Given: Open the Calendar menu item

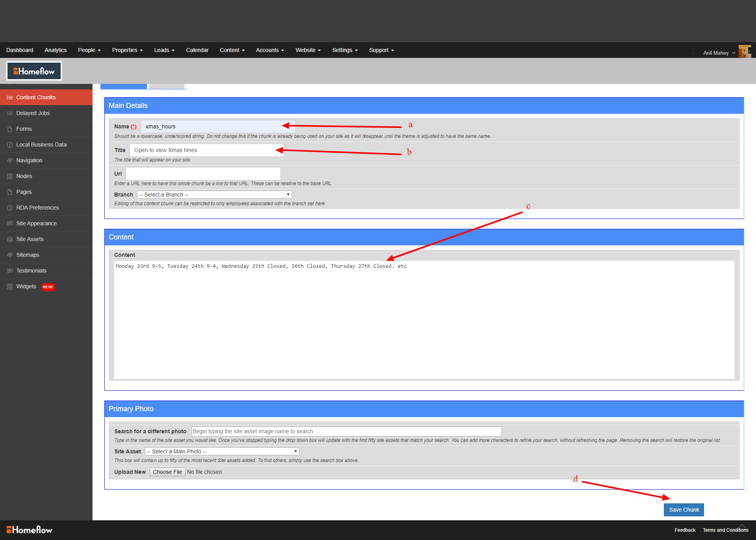Looking at the screenshot, I should 197,50.
